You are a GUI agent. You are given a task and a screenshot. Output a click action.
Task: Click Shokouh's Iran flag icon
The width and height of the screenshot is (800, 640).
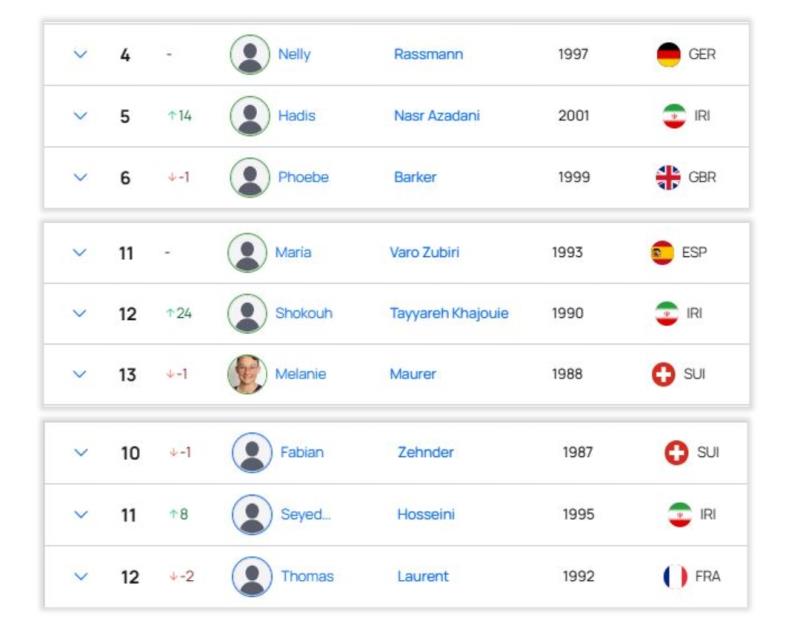(667, 313)
